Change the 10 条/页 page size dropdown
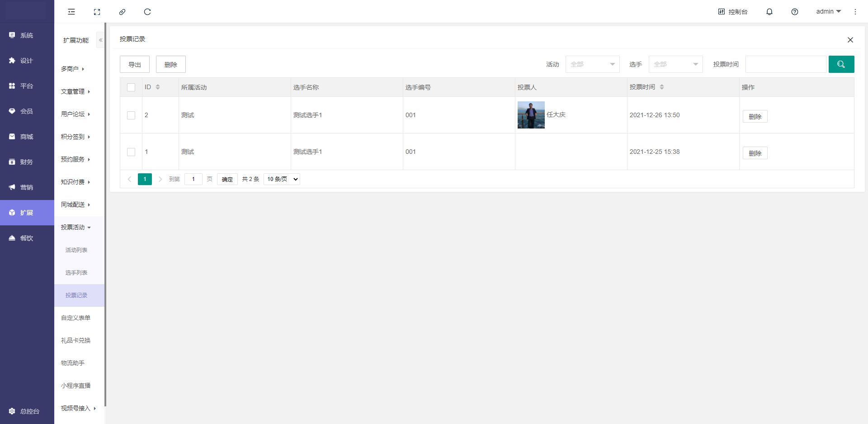The height and width of the screenshot is (424, 868). pyautogui.click(x=282, y=179)
